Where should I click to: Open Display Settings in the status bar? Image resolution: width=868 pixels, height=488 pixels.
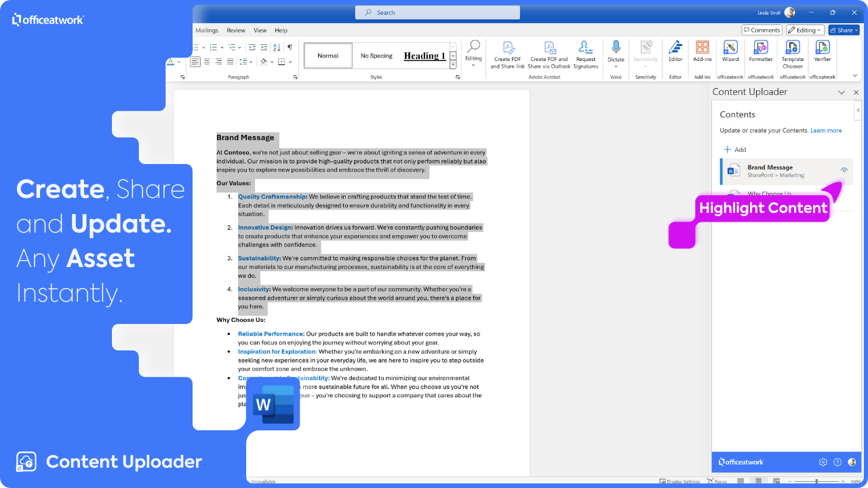pos(679,481)
